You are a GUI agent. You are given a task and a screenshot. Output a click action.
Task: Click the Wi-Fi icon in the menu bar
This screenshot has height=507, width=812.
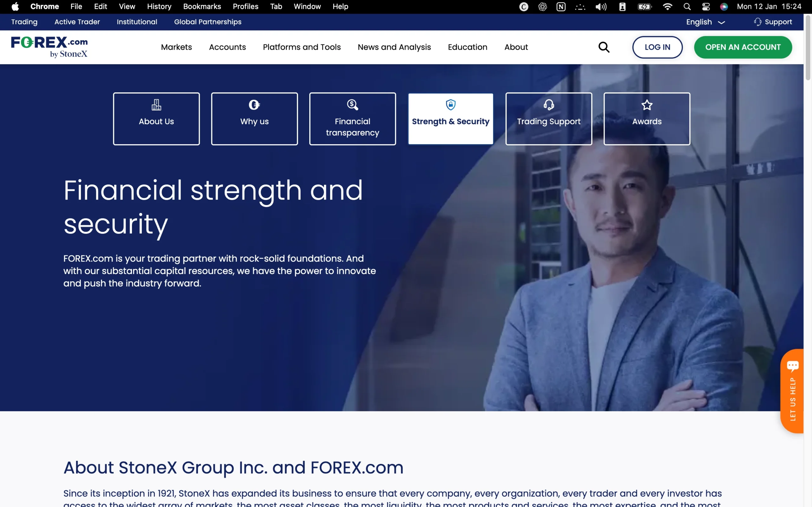[x=667, y=6]
